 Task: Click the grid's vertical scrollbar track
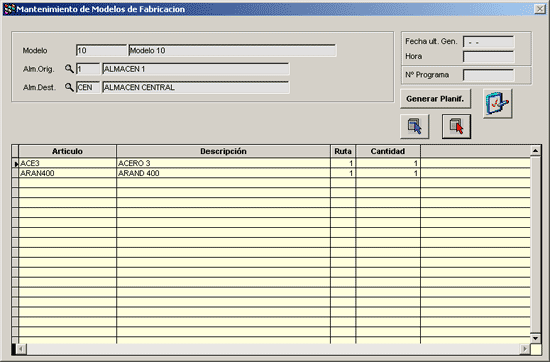[535, 244]
